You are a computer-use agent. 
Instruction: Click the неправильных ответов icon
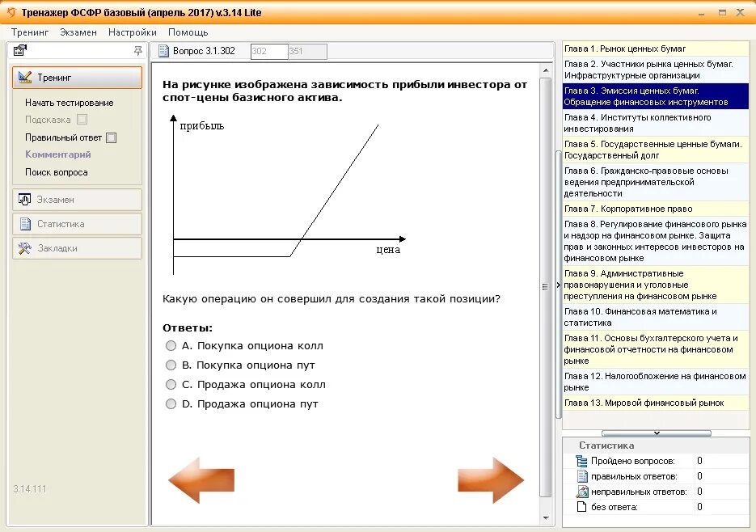[x=582, y=492]
